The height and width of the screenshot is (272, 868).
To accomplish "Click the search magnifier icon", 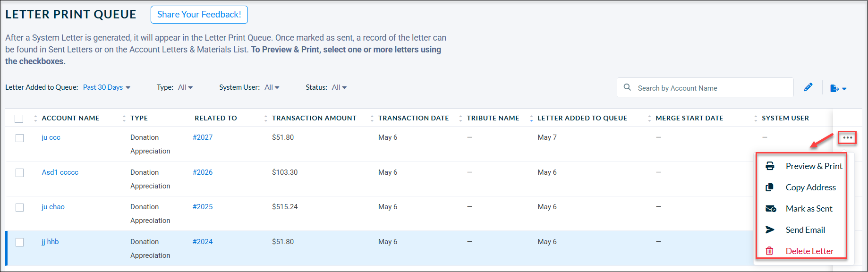I will pos(627,87).
